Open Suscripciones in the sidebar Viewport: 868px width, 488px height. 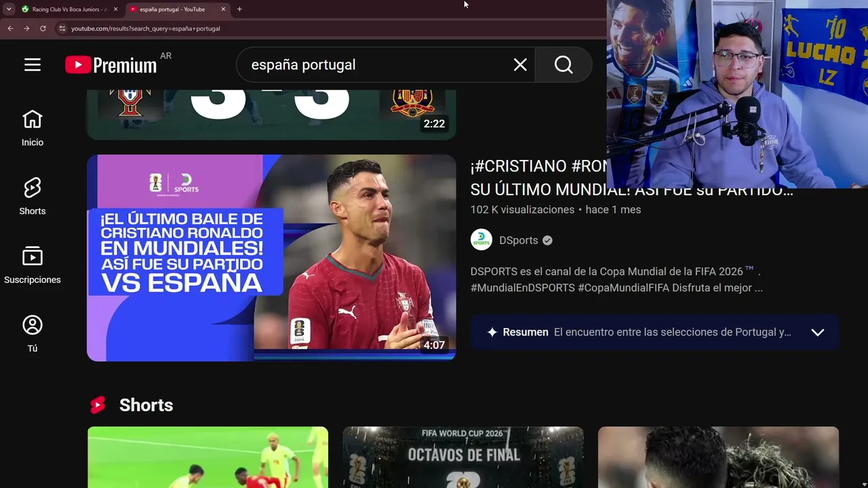coord(32,265)
